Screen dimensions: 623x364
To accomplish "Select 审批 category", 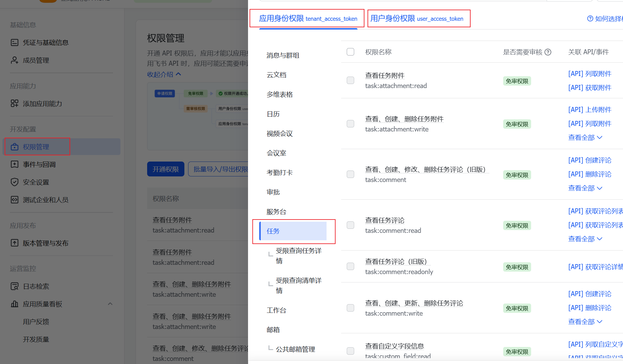I will pos(273,192).
